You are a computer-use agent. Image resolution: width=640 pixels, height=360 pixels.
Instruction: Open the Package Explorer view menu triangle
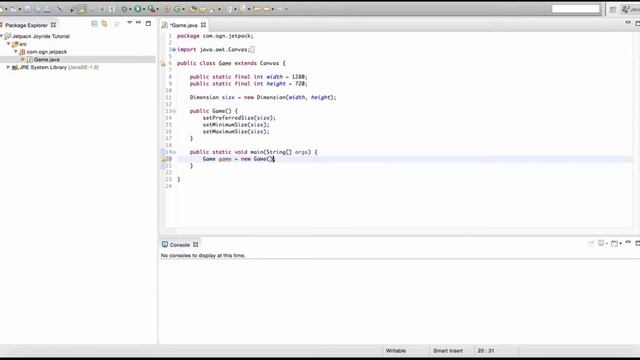[x=129, y=23]
